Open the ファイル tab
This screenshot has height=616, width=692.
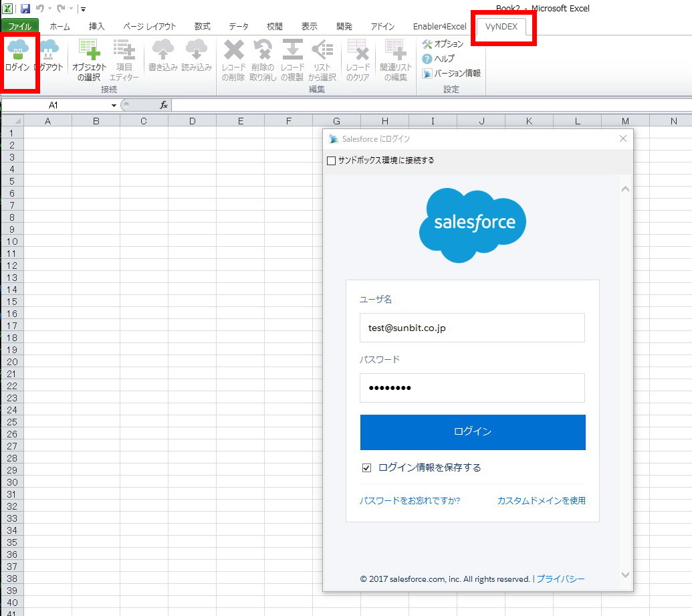point(20,26)
